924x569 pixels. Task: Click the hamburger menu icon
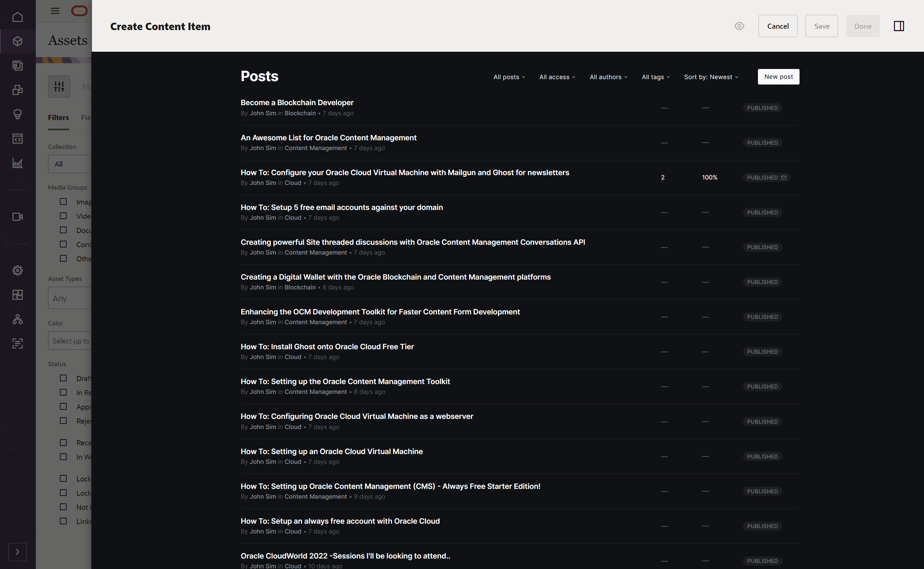[x=55, y=11]
